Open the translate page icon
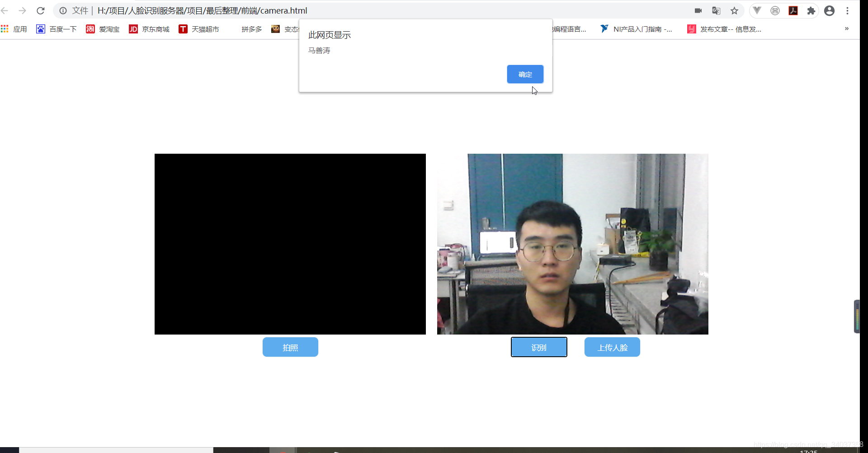 tap(716, 10)
